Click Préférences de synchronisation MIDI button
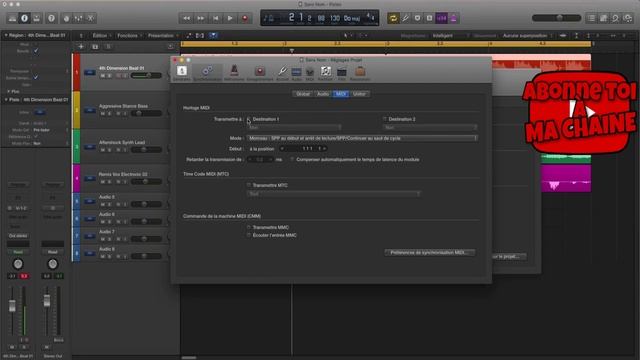The image size is (640, 360). 430,253
